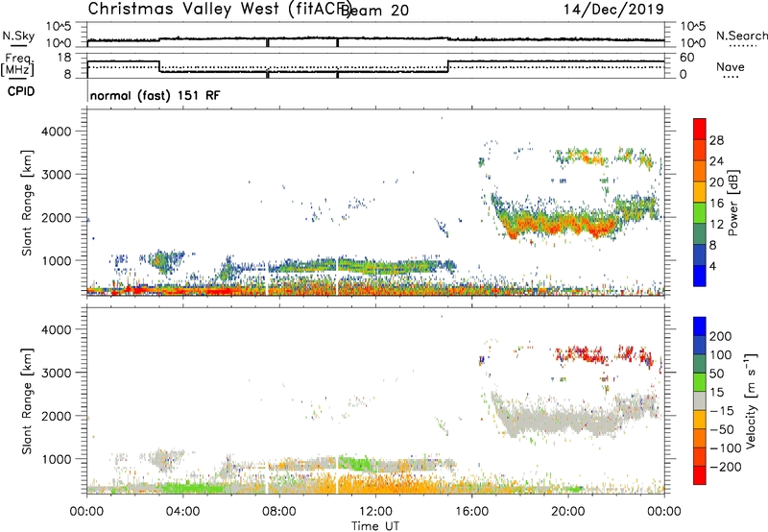Click the '00:00' tick at time axis start
768x532 pixels.
86,512
